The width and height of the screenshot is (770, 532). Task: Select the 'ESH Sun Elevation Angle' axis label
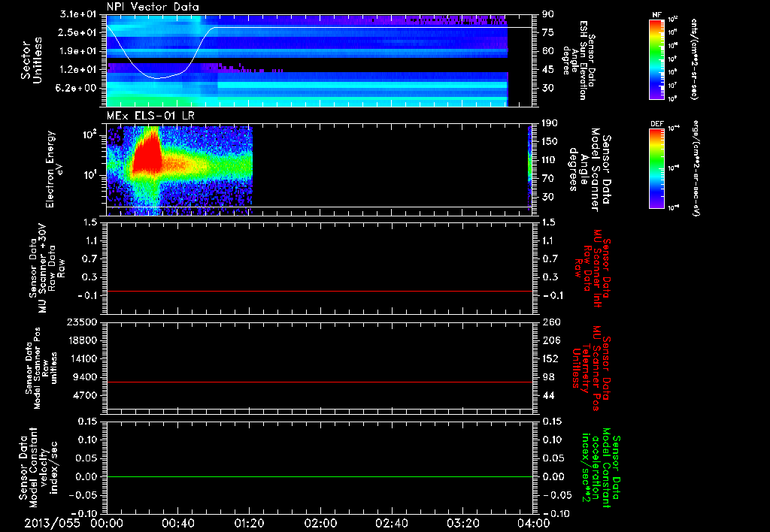pyautogui.click(x=575, y=60)
